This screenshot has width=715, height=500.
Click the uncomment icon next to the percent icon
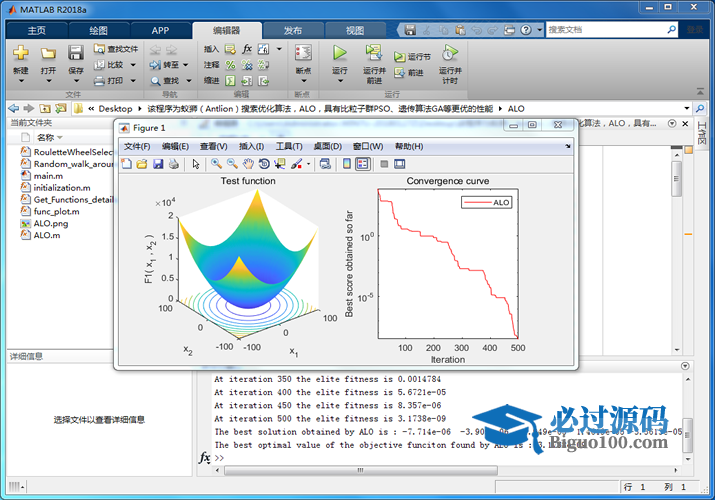click(x=247, y=65)
